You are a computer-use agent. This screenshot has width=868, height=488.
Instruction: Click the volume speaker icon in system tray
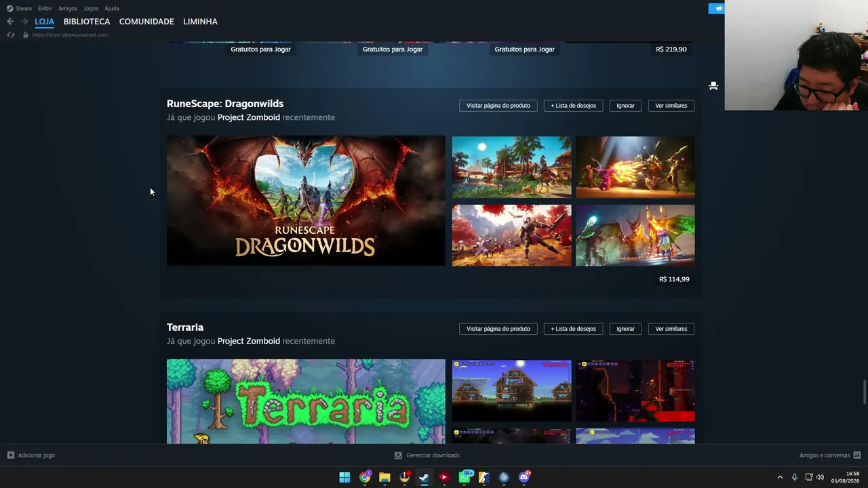[x=820, y=477]
